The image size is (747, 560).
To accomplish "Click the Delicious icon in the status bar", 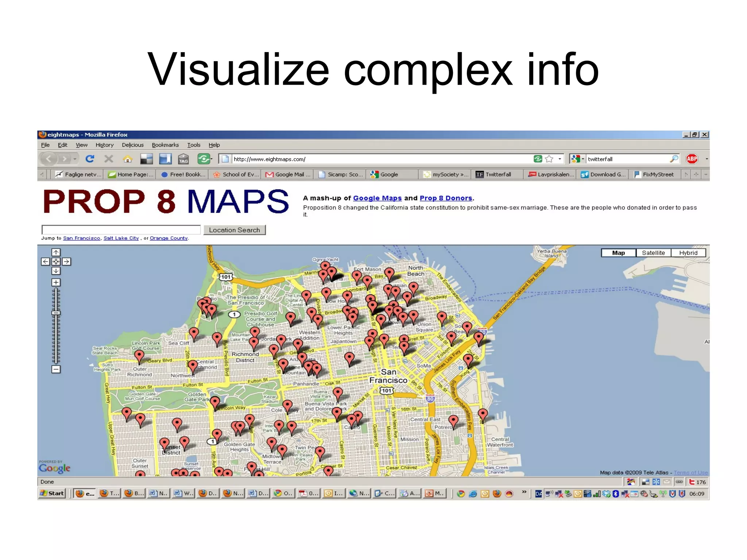I will tap(645, 482).
